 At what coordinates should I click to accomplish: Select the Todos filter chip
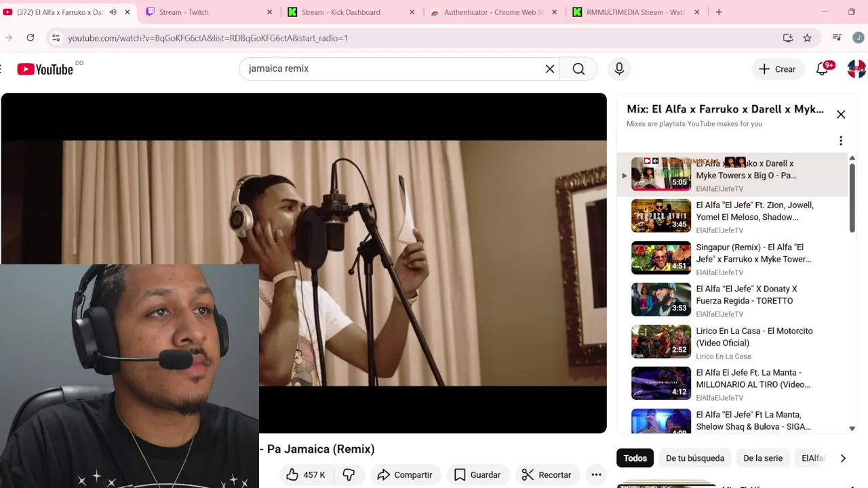(x=635, y=458)
